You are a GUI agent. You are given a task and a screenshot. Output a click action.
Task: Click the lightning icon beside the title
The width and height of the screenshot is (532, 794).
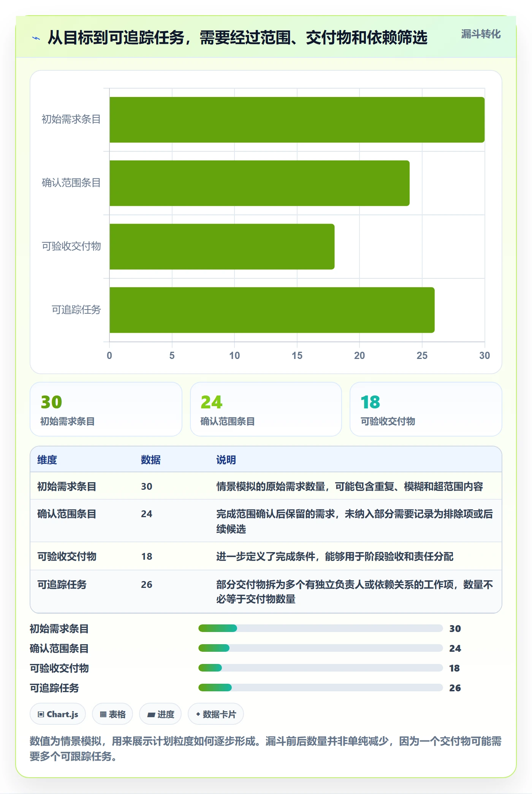click(x=36, y=38)
